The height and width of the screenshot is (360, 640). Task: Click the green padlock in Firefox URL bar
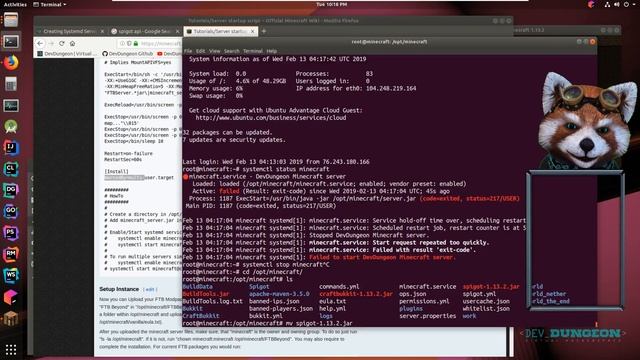pyautogui.click(x=136, y=43)
